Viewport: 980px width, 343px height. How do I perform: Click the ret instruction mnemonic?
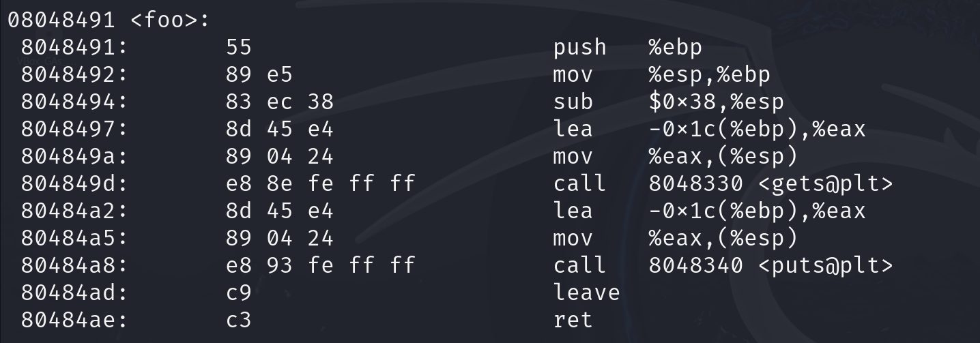[573, 320]
